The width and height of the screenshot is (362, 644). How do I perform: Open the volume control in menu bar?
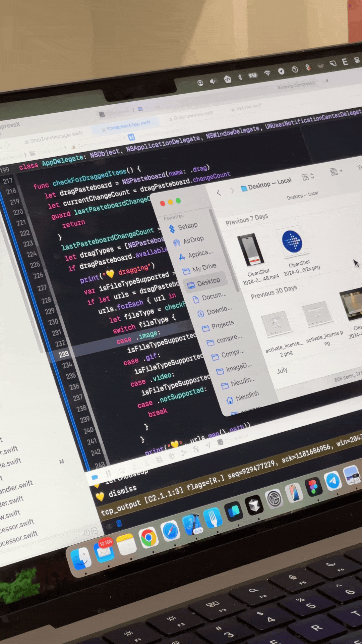click(213, 81)
